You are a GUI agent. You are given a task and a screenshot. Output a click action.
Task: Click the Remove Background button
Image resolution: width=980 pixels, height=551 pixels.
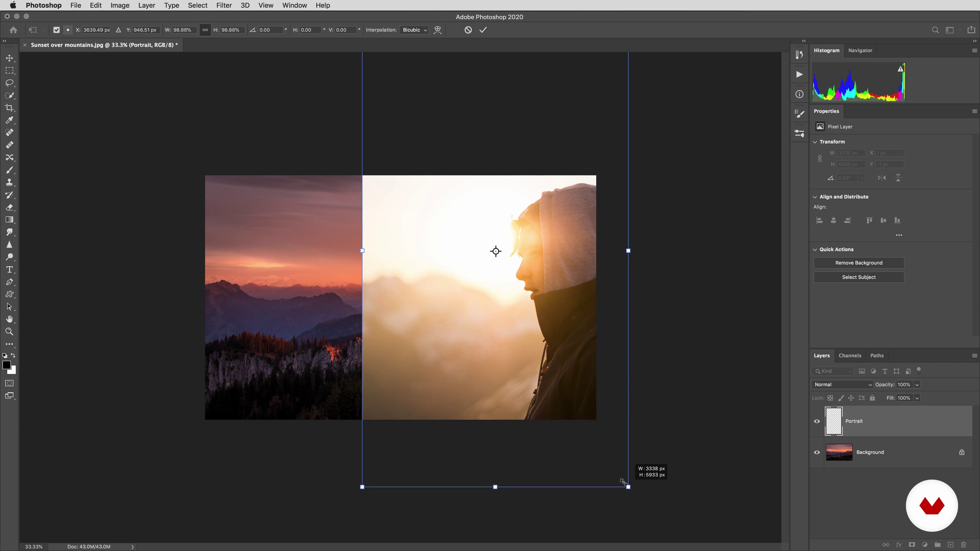pyautogui.click(x=859, y=263)
